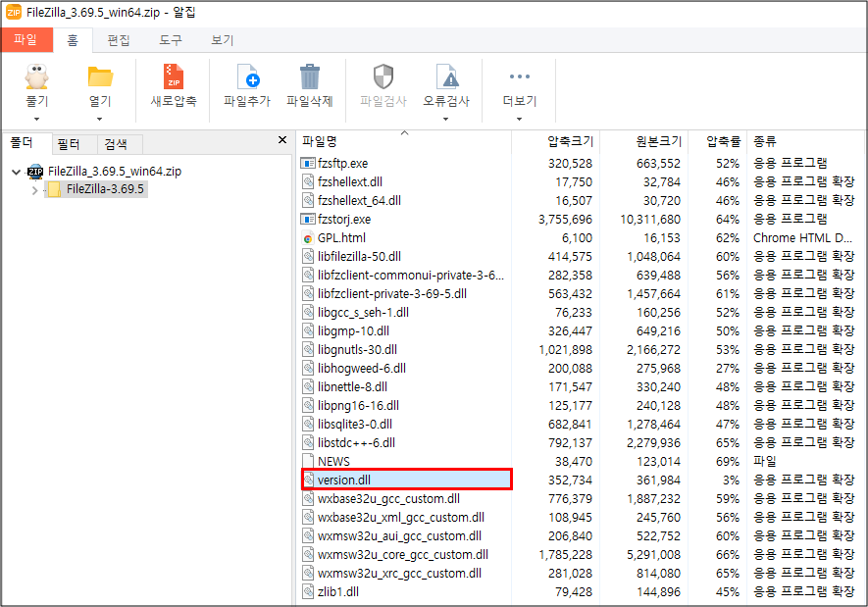Image resolution: width=868 pixels, height=607 pixels.
Task: Click the 파일추가 icon
Action: click(247, 76)
